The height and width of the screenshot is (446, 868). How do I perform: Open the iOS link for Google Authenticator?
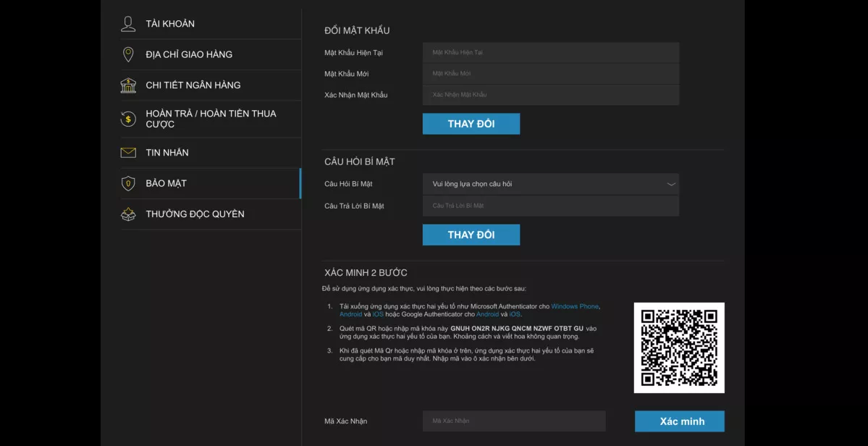(514, 314)
